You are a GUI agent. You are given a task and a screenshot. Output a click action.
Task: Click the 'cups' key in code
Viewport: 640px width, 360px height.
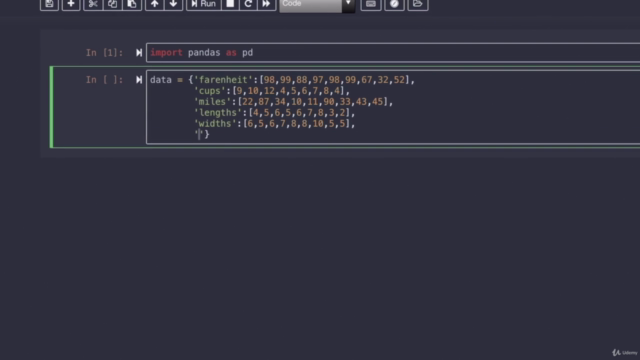[210, 91]
